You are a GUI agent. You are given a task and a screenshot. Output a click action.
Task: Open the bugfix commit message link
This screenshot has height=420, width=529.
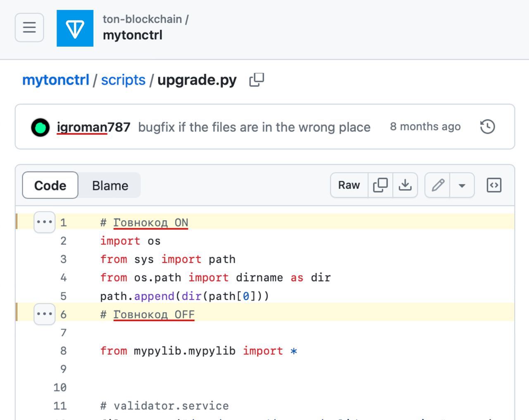tap(254, 127)
